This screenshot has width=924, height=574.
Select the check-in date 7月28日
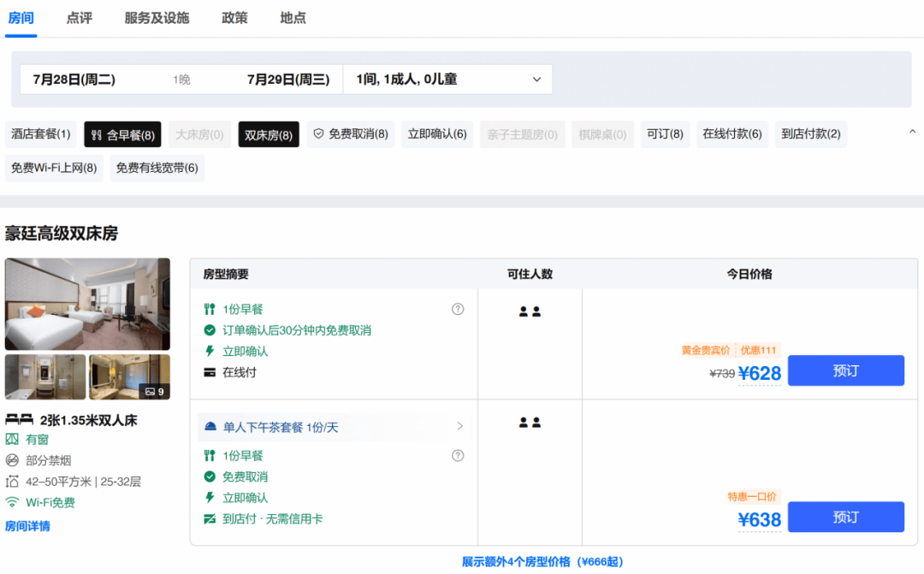pos(74,80)
